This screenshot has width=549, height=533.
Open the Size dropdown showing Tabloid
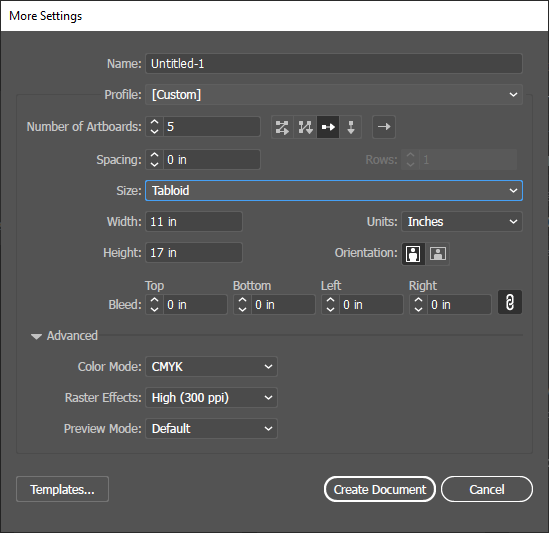pos(334,191)
